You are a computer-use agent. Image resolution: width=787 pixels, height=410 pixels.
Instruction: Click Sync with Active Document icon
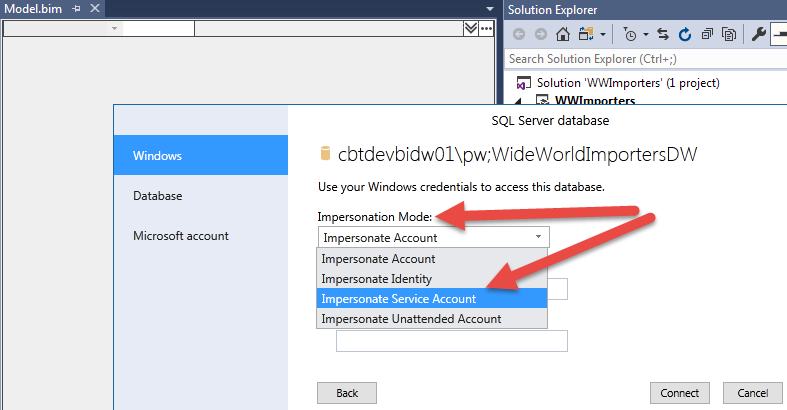point(662,34)
